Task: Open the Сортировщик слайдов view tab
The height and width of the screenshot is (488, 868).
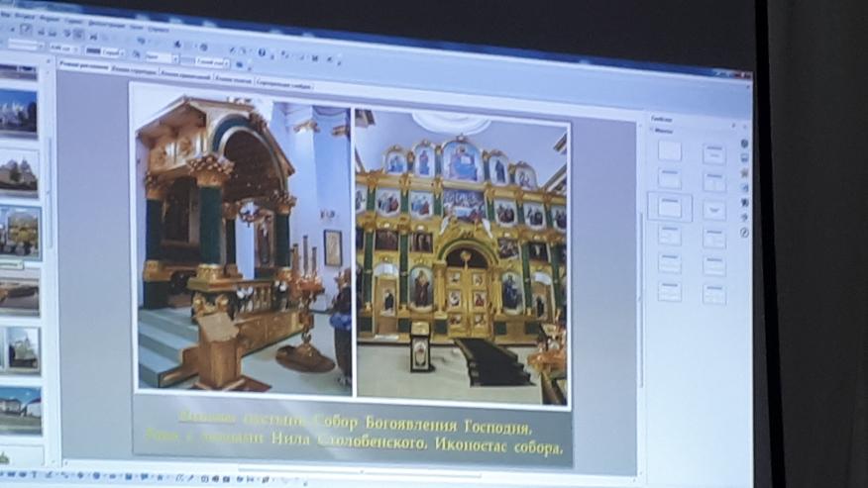Action: (x=283, y=85)
